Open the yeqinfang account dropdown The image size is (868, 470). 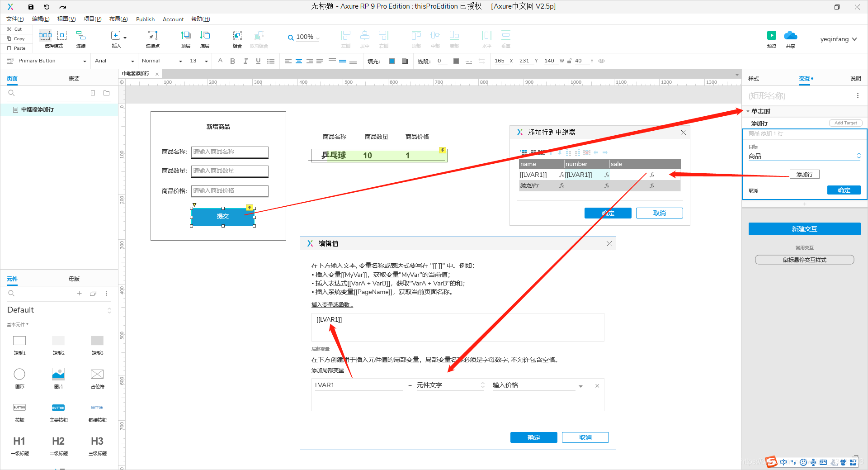tap(854, 39)
